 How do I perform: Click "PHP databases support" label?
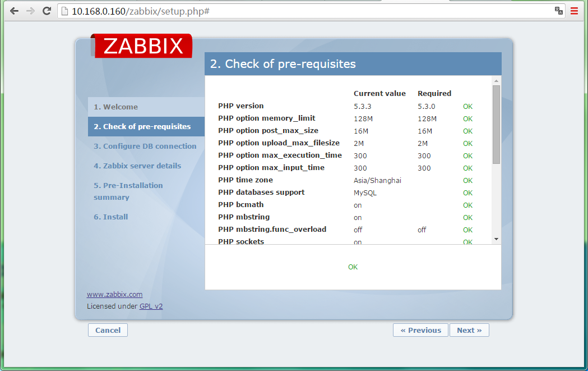(261, 193)
